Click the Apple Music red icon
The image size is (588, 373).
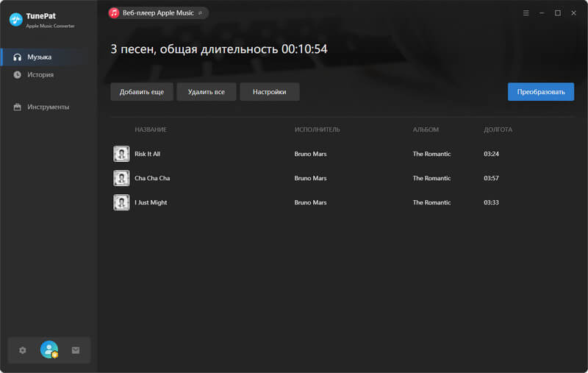115,13
